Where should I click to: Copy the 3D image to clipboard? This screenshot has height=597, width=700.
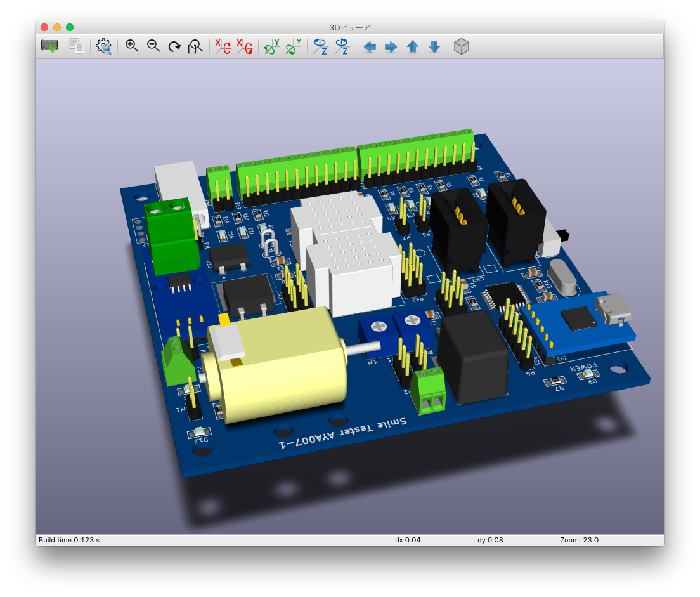pyautogui.click(x=76, y=46)
